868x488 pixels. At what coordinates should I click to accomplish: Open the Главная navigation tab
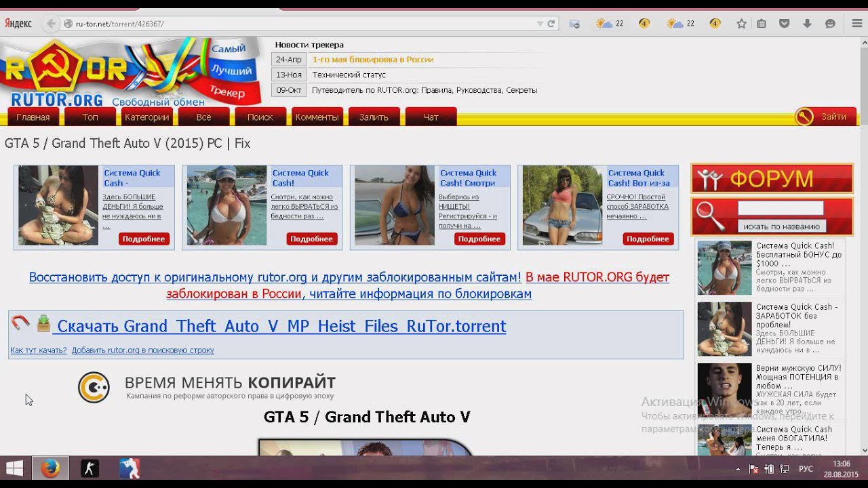pyautogui.click(x=33, y=117)
